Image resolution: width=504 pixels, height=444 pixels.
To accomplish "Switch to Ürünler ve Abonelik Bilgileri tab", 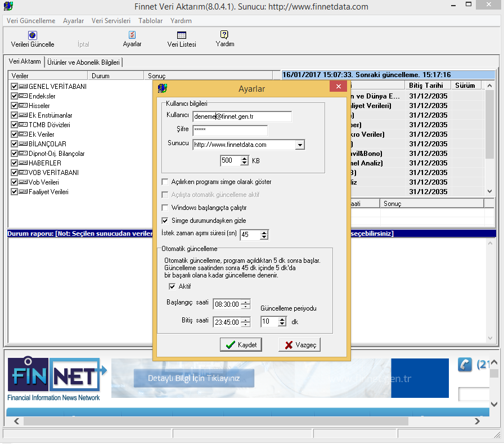I will [84, 62].
